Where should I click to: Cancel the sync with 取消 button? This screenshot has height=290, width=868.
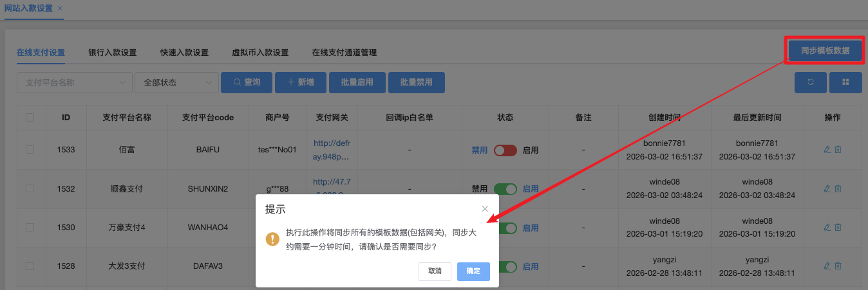[x=435, y=271]
